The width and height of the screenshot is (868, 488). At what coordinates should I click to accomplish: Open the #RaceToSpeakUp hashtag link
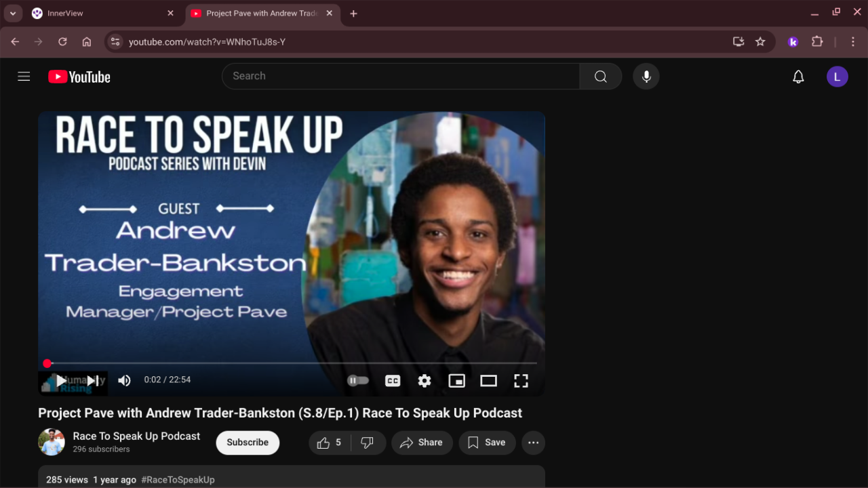tap(178, 480)
